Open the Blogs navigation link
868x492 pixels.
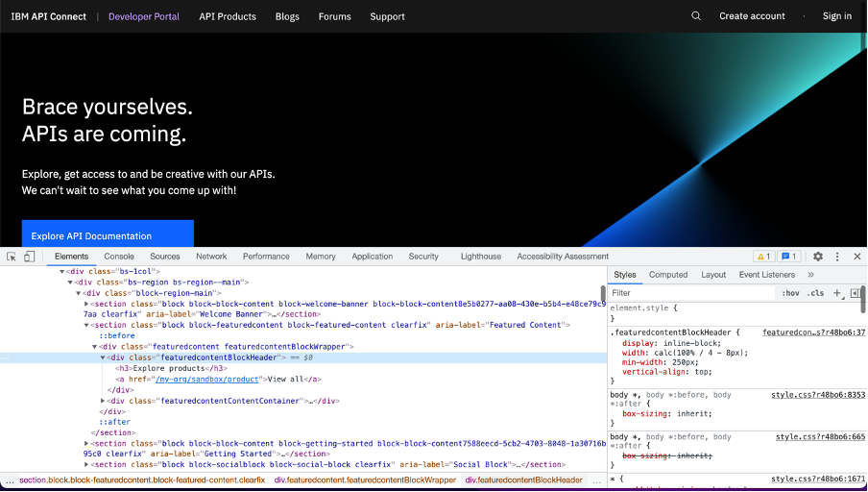pyautogui.click(x=287, y=16)
